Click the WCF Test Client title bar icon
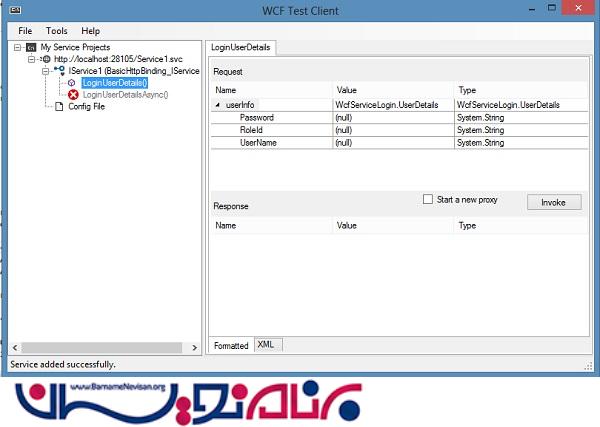Image resolution: width=600 pixels, height=427 pixels. click(x=15, y=9)
